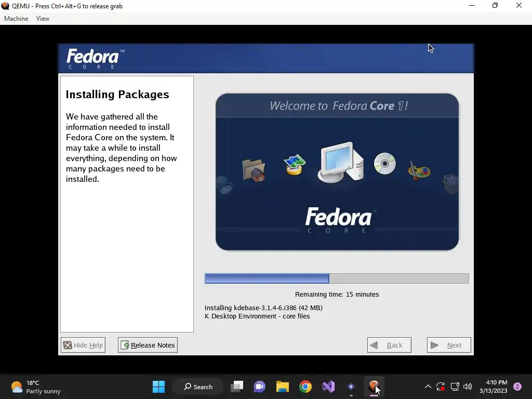
Task: Open the View menu in QEMU
Action: click(43, 19)
